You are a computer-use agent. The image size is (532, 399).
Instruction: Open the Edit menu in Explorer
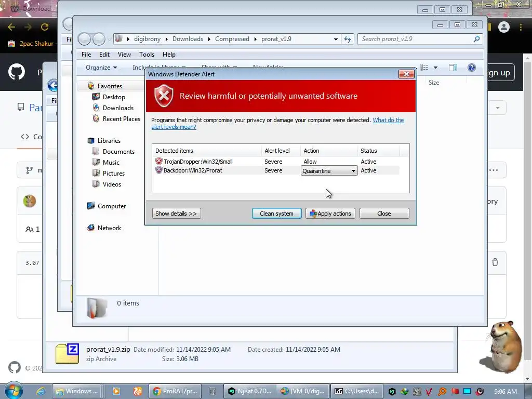point(104,54)
